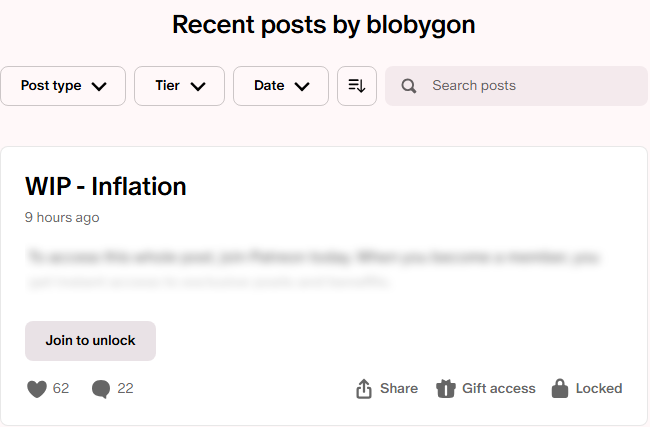Click the 62 likes count
Screen dimensions: 650x427
(x=61, y=389)
